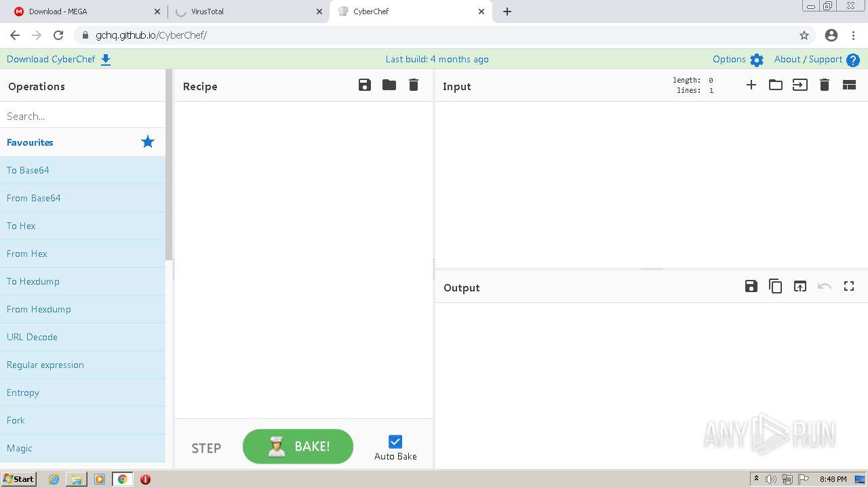
Task: Open Options gear icon
Action: click(x=757, y=60)
